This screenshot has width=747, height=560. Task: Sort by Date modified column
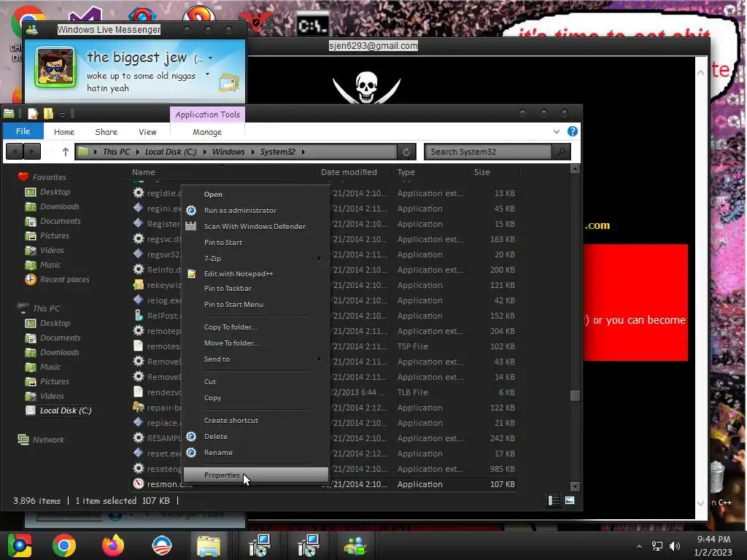(349, 172)
